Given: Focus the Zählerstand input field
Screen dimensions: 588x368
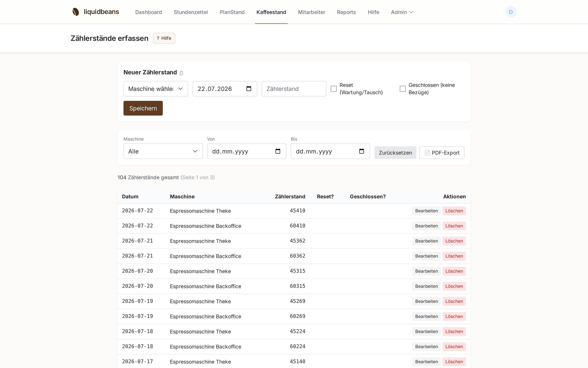Looking at the screenshot, I should pyautogui.click(x=294, y=89).
